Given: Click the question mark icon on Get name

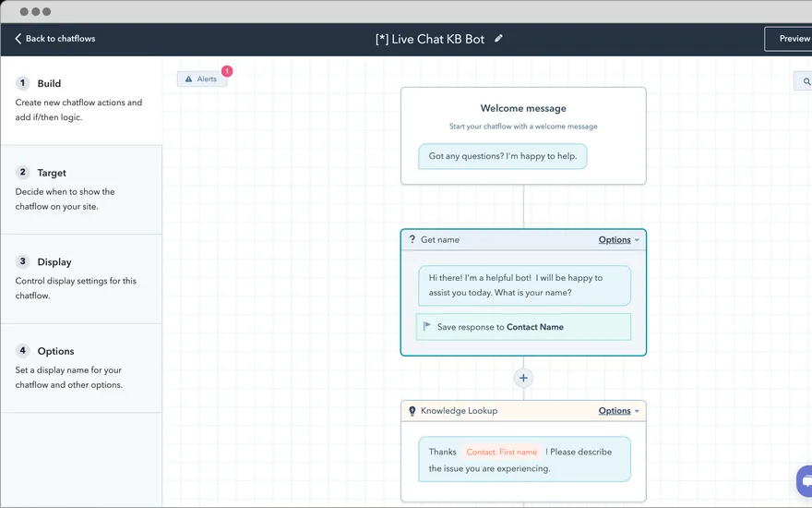Looking at the screenshot, I should [412, 239].
